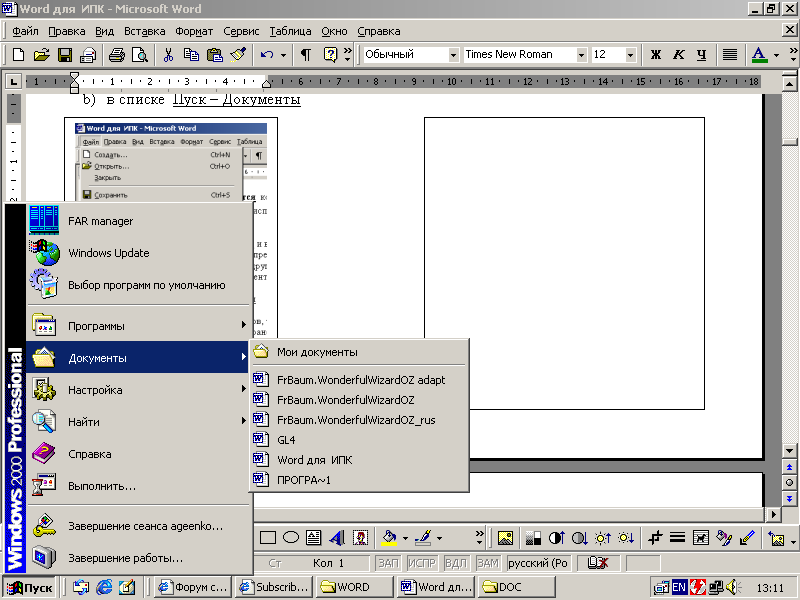Click the EN language tray indicator

679,587
